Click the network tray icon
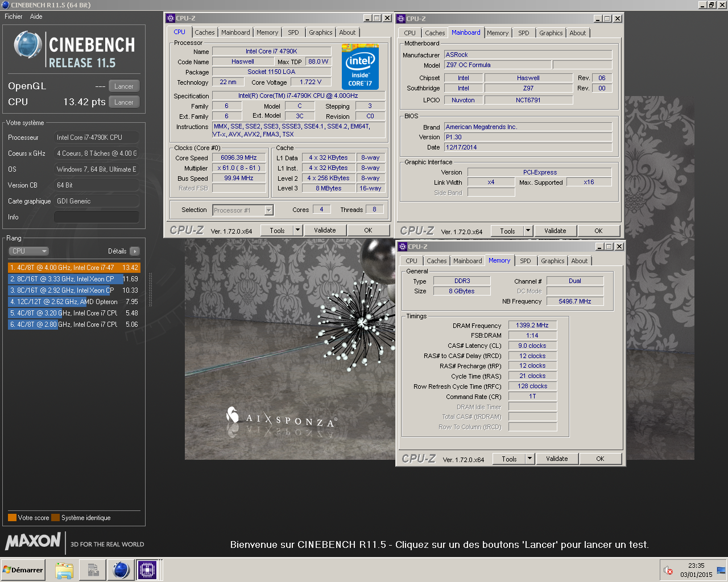728x582 pixels. point(721,570)
